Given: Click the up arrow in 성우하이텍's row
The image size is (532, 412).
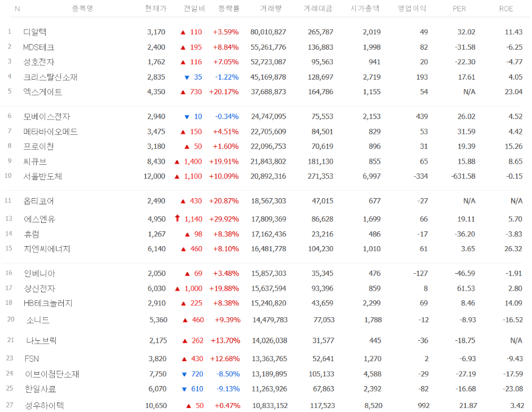Looking at the screenshot, I should tap(188, 406).
